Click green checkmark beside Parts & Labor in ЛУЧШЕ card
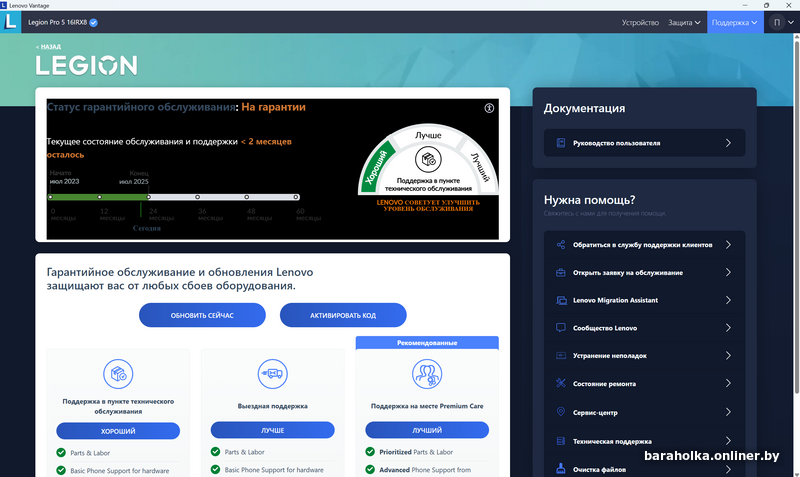800x477 pixels. [x=215, y=451]
